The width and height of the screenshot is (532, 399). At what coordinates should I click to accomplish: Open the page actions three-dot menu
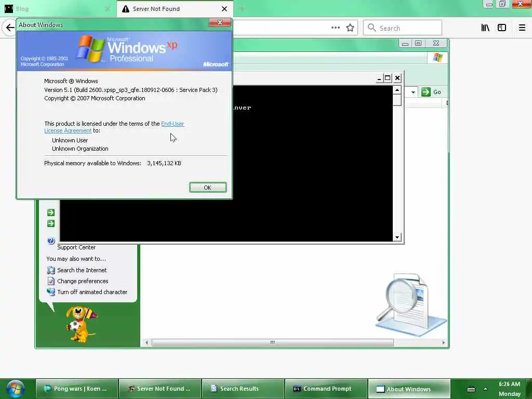point(336,28)
